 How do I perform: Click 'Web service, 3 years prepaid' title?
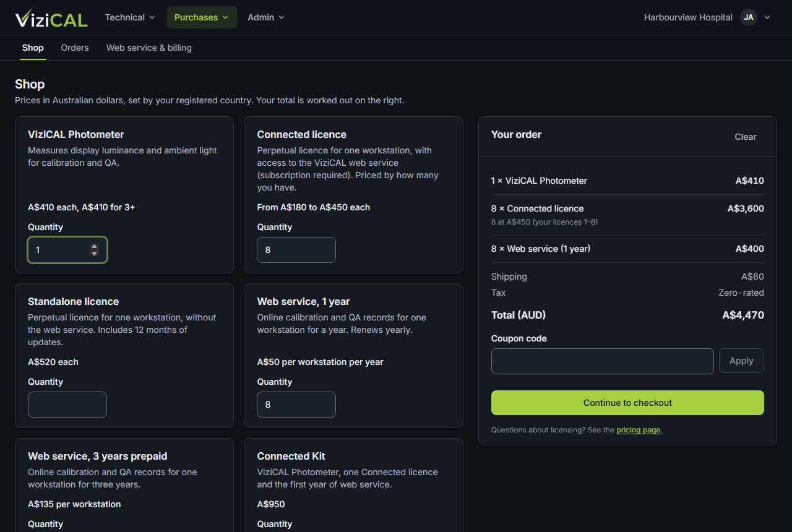[98, 456]
